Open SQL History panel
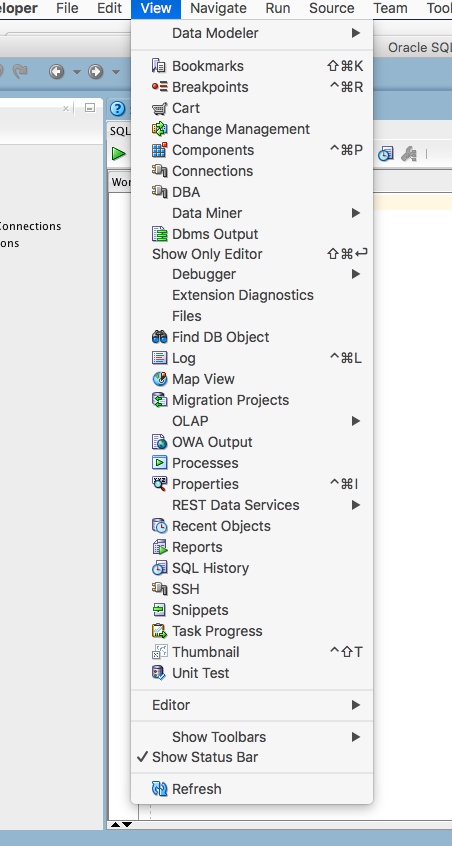The image size is (452, 846). point(252,568)
